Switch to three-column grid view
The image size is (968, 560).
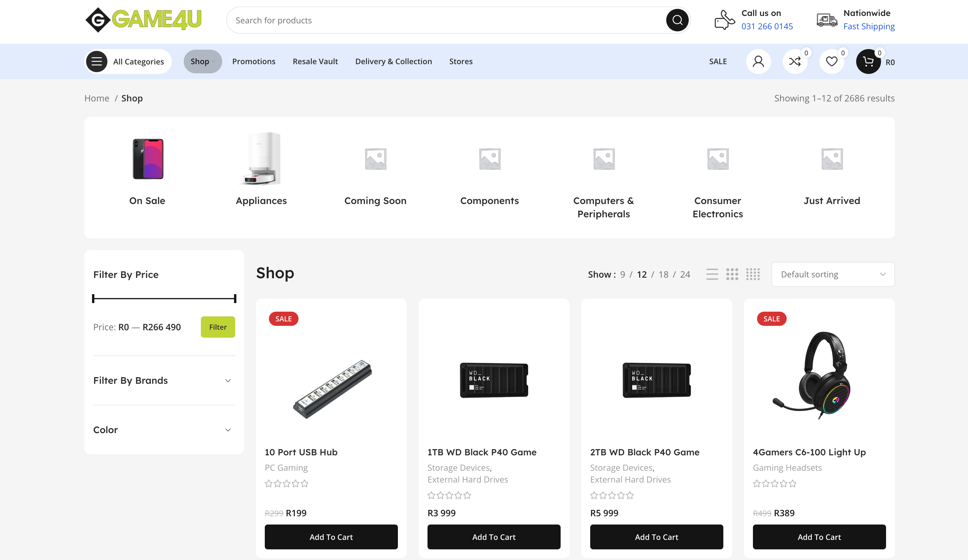click(x=732, y=274)
